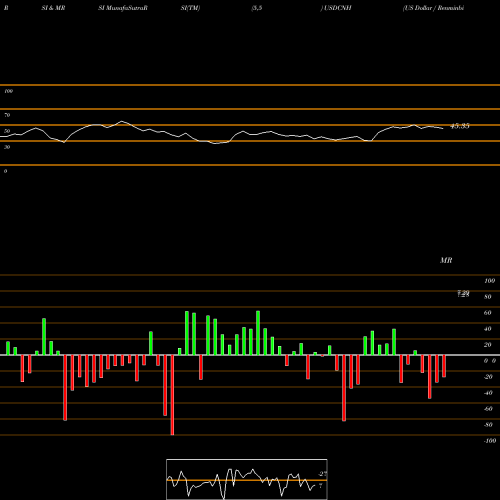Click the MR axis label -40
This screenshot has height=500, width=500.
(488, 393)
